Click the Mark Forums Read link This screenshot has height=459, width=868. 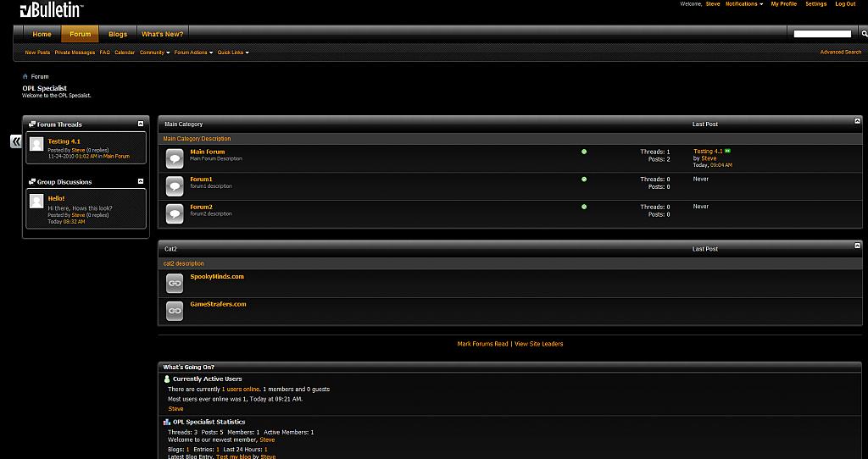(482, 344)
